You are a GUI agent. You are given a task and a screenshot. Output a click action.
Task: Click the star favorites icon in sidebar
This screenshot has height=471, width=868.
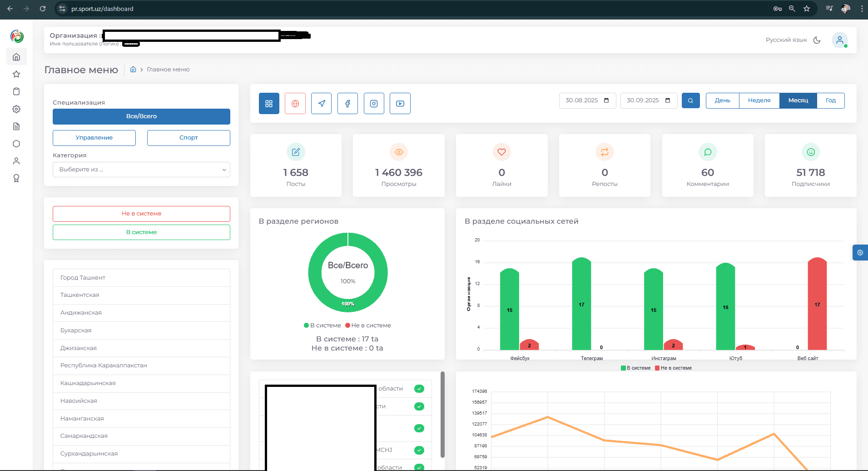[x=16, y=74]
